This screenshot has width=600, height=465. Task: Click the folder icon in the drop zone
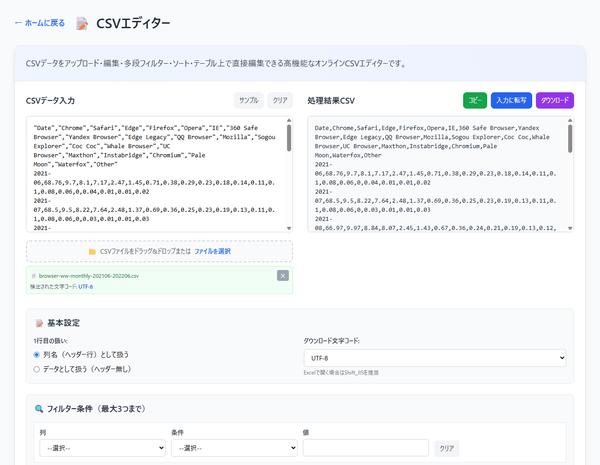(92, 252)
